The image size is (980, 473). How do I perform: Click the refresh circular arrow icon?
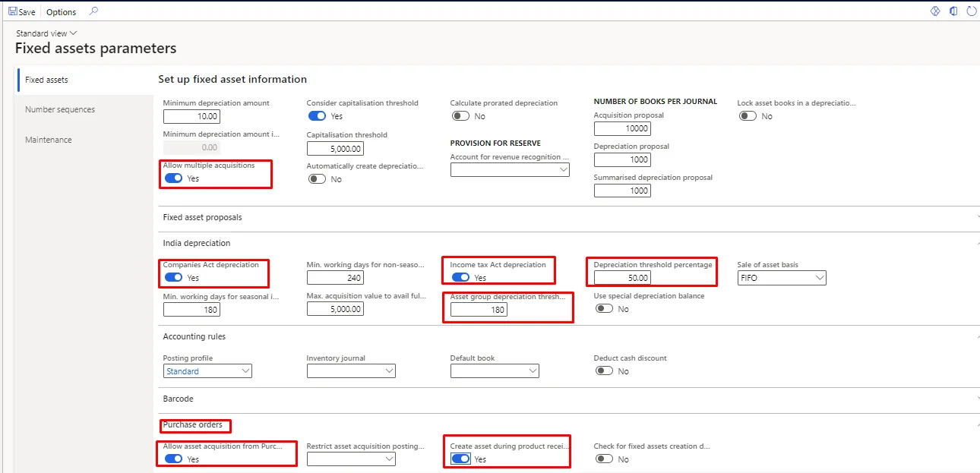[x=971, y=11]
